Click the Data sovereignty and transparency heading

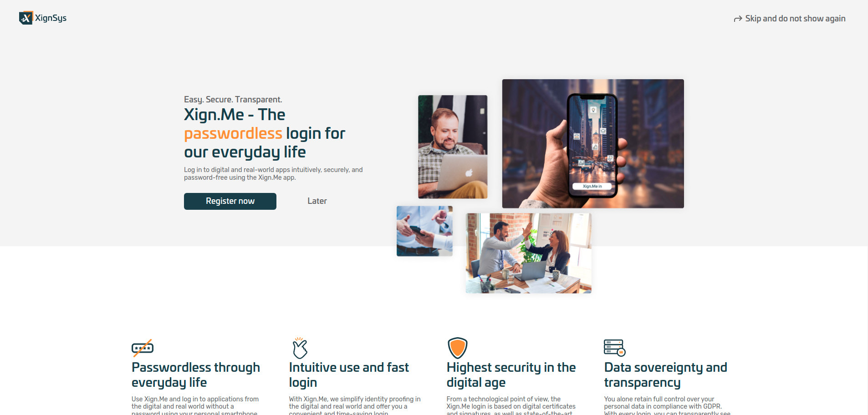click(665, 375)
